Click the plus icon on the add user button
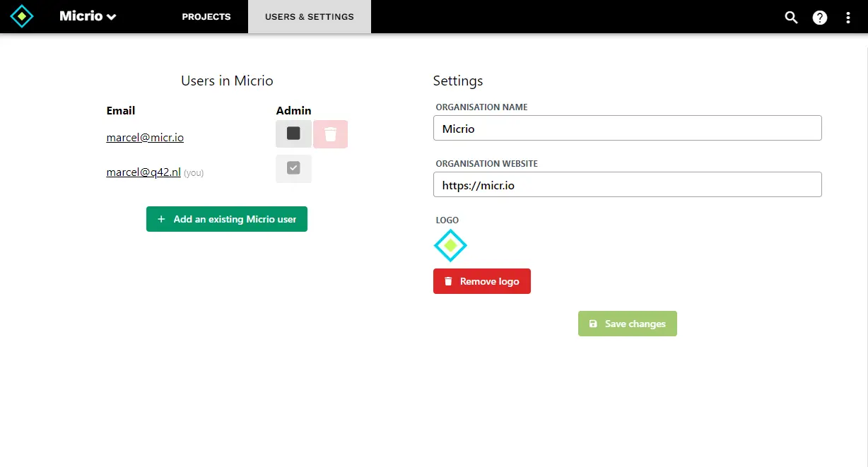The width and height of the screenshot is (868, 467). pyautogui.click(x=160, y=219)
